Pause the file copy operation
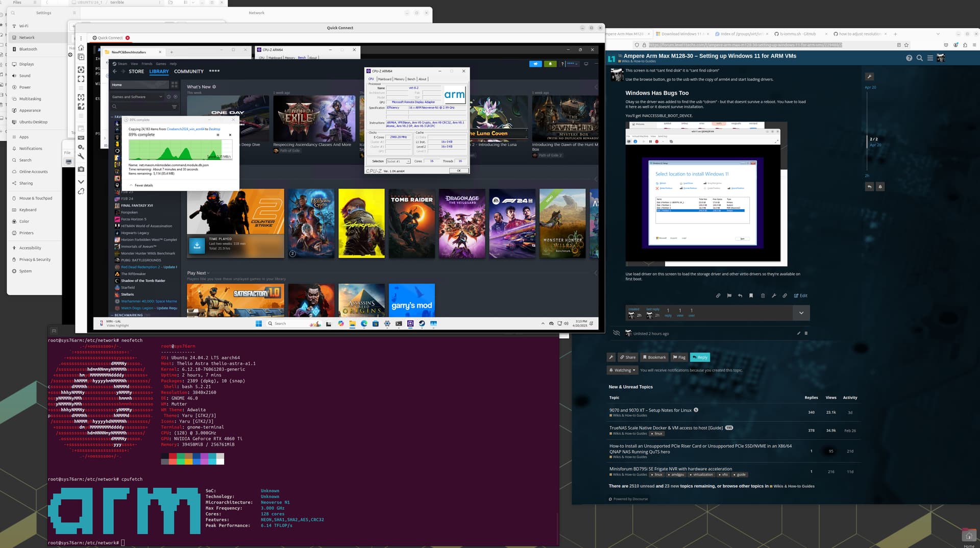 pos(218,135)
